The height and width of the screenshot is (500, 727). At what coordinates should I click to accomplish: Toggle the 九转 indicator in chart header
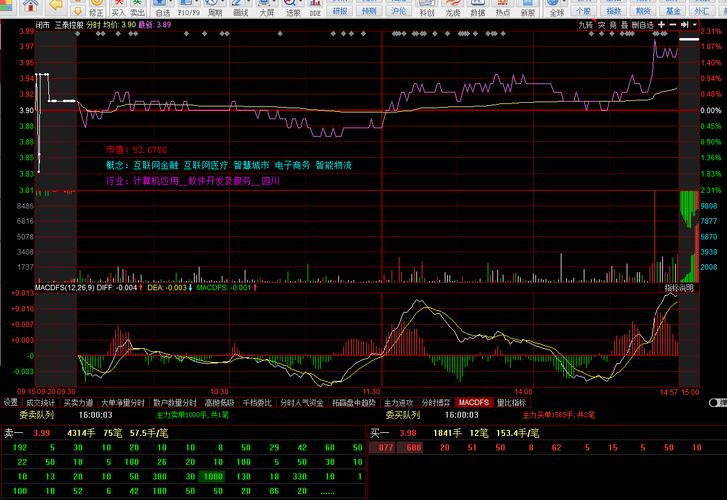[x=585, y=24]
